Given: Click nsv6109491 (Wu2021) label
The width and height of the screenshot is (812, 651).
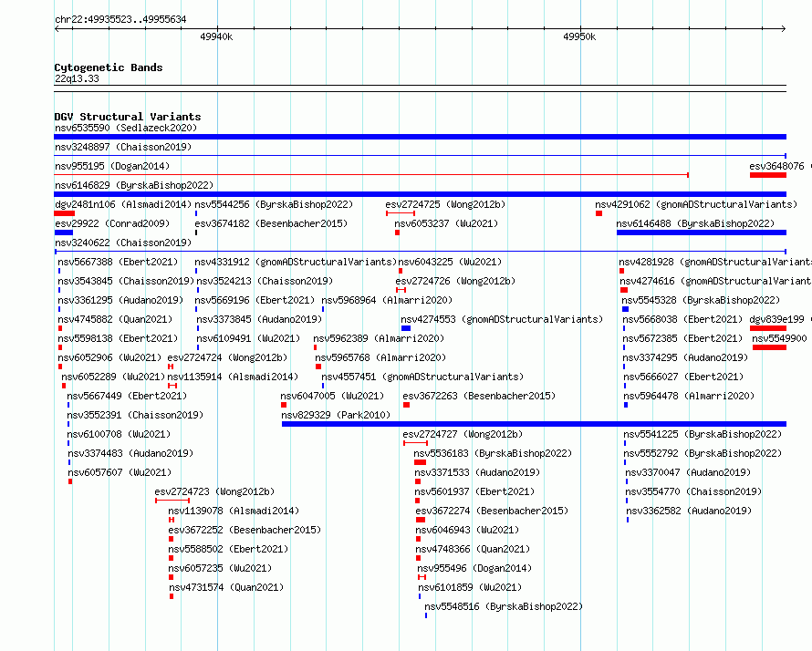Looking at the screenshot, I should click(248, 338).
